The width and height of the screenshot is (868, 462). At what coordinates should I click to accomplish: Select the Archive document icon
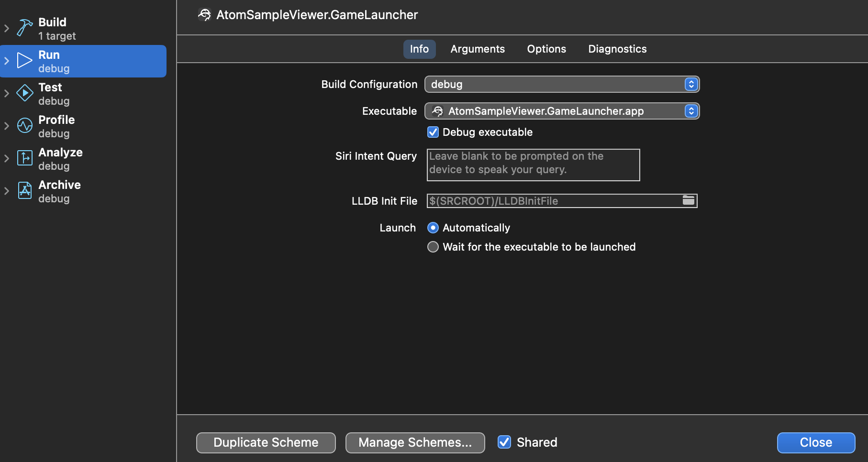pos(24,190)
